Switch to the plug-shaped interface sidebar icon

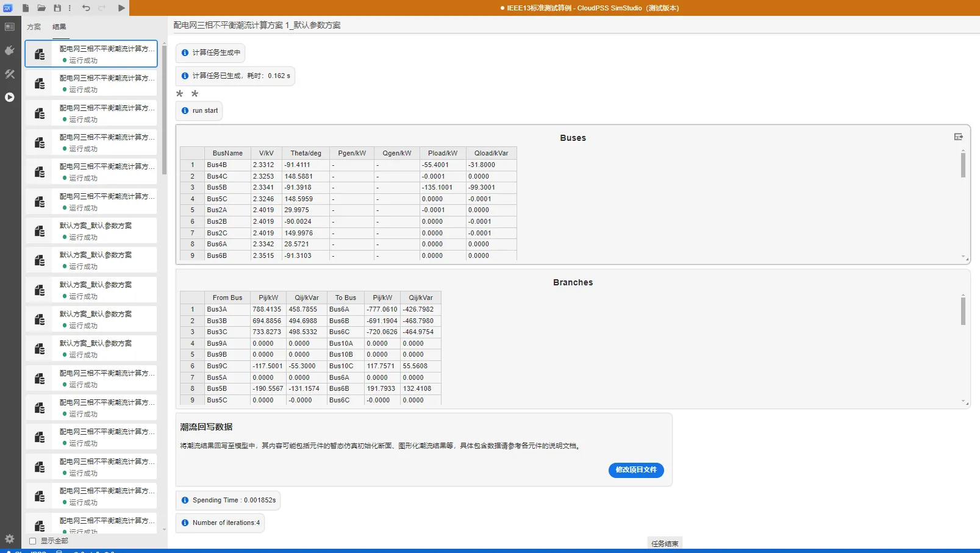click(10, 51)
